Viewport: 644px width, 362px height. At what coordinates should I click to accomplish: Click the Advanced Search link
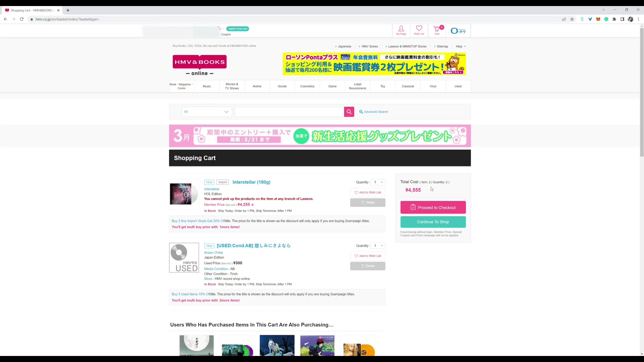coord(373,112)
